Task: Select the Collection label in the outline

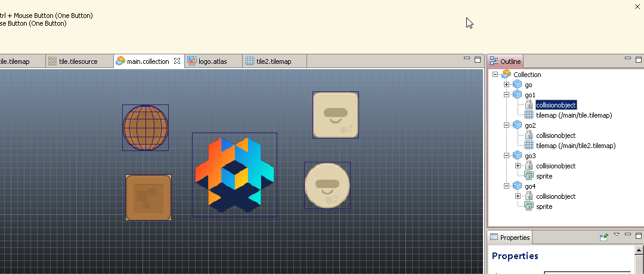Action: (527, 75)
